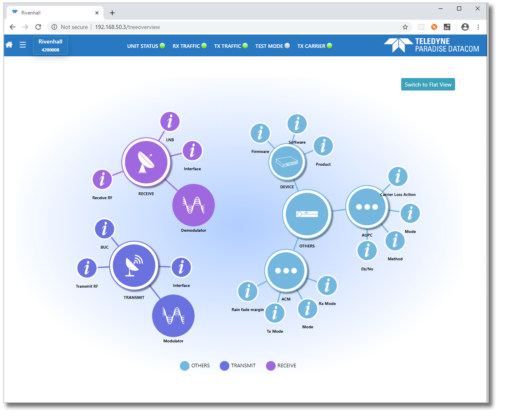This screenshot has height=420, width=507.
Task: Click the central OTHERS node
Action: (307, 214)
